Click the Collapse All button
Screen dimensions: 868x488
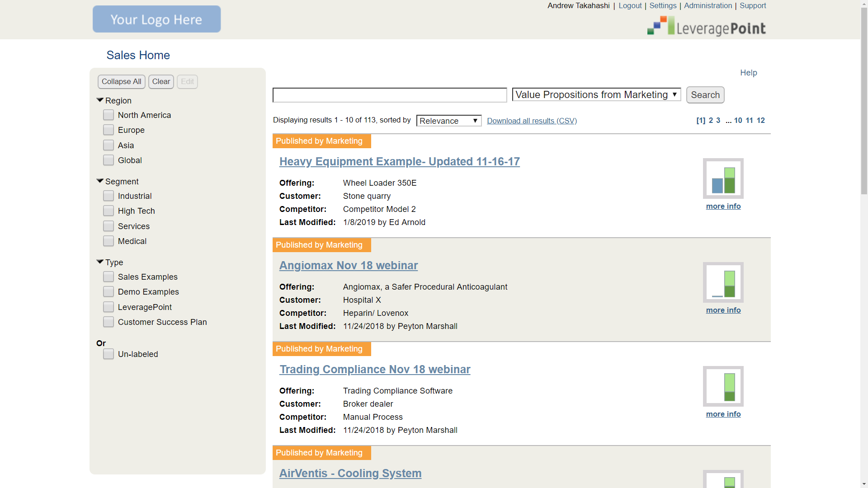121,81
